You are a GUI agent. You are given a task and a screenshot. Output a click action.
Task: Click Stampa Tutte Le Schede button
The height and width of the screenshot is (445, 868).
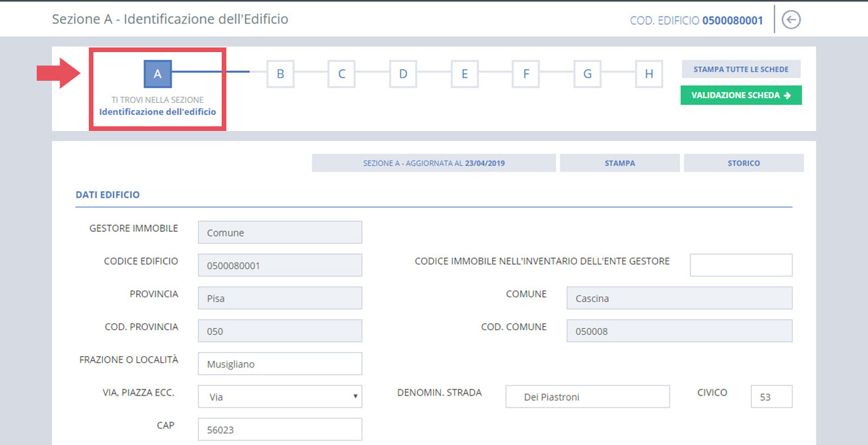740,69
